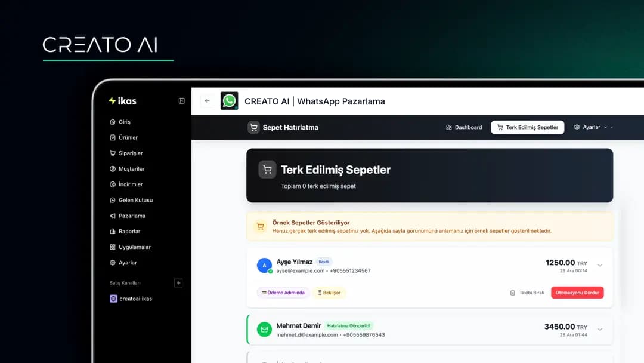Click the WhatsApp app icon in header
This screenshot has height=363, width=644.
[x=229, y=101]
